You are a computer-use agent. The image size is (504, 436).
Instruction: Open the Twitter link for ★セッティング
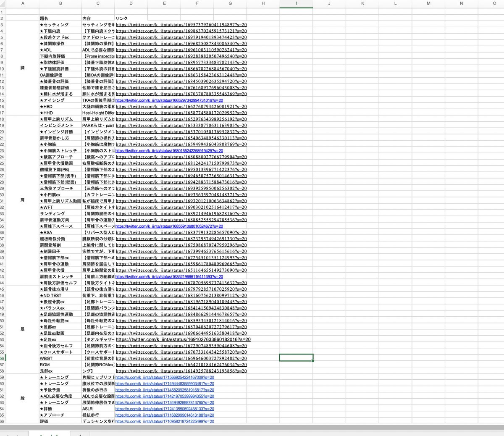pyautogui.click(x=181, y=25)
